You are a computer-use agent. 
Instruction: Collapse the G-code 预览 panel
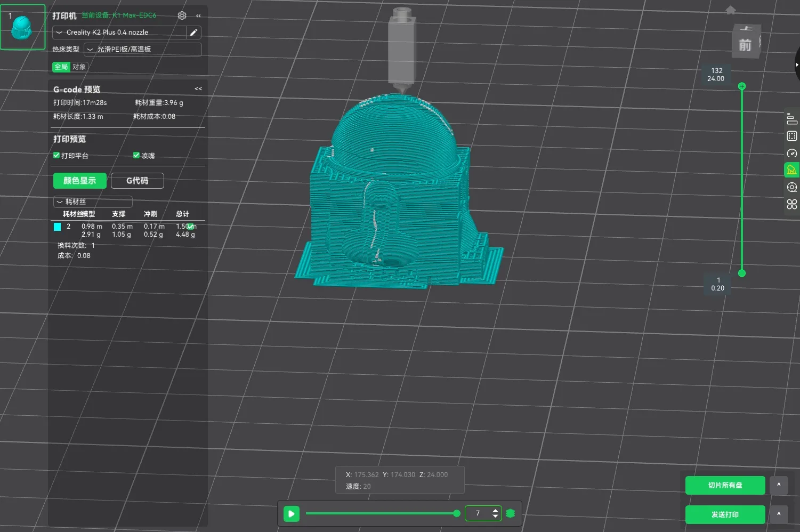pos(198,89)
